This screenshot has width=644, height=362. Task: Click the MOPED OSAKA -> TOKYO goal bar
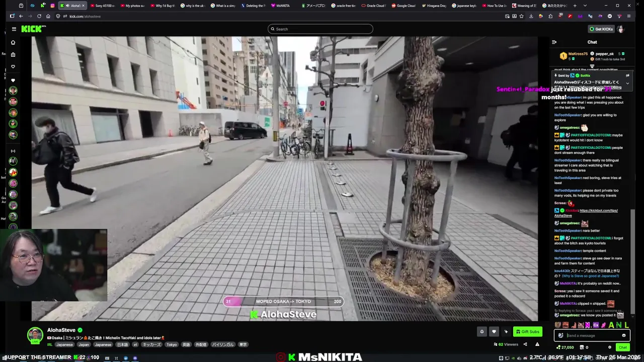point(283,302)
